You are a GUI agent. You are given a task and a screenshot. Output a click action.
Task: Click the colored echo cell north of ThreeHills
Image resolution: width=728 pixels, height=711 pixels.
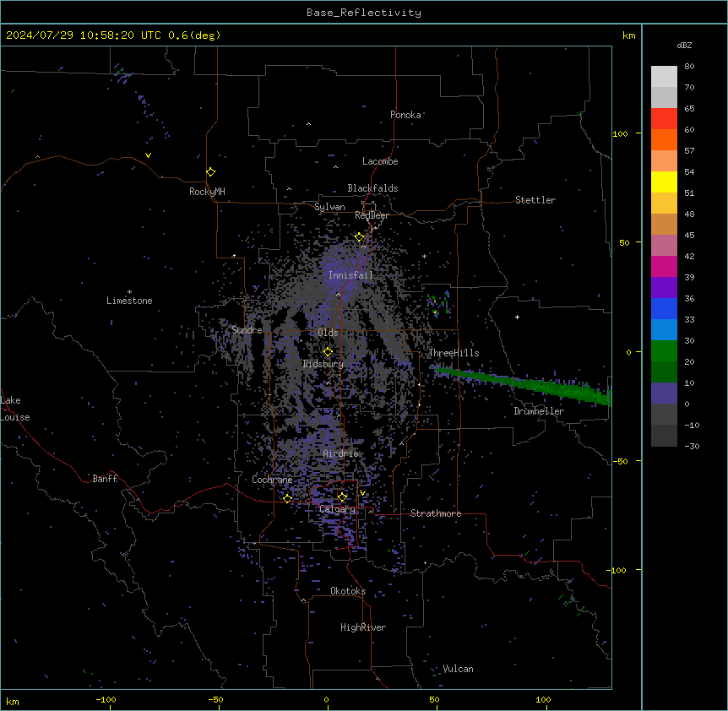coord(438,305)
